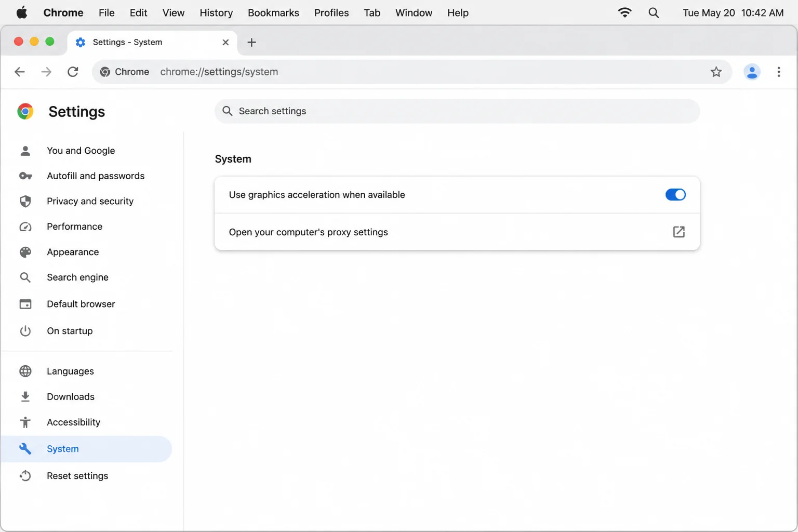Click the magnifier icon beside Search engine
This screenshot has height=532, width=798.
coord(25,277)
